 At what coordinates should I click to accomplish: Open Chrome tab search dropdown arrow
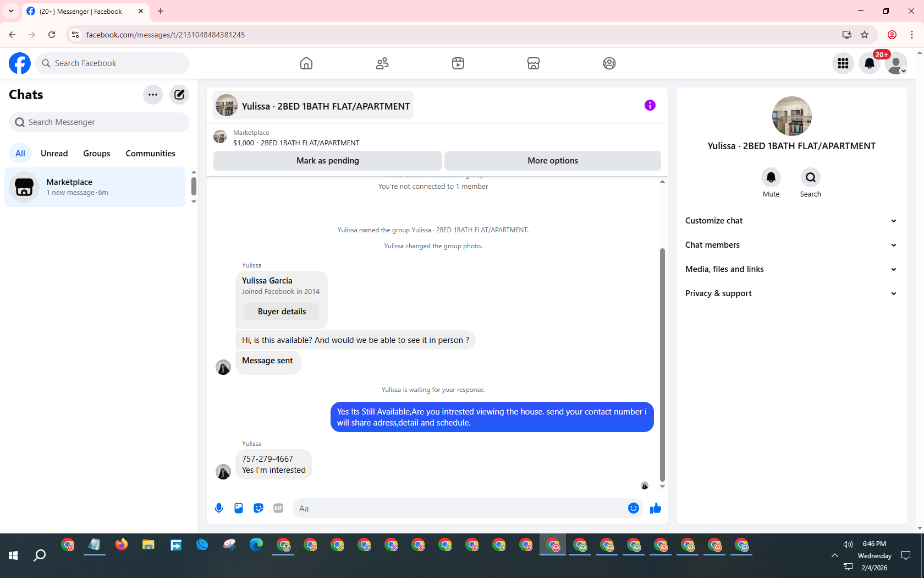11,11
